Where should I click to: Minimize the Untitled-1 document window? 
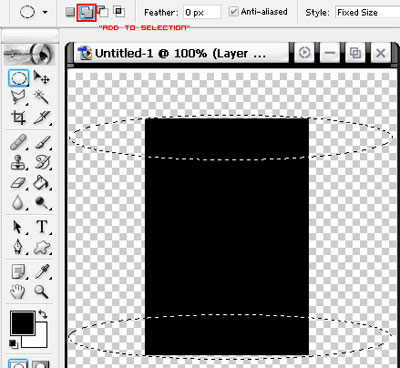330,53
